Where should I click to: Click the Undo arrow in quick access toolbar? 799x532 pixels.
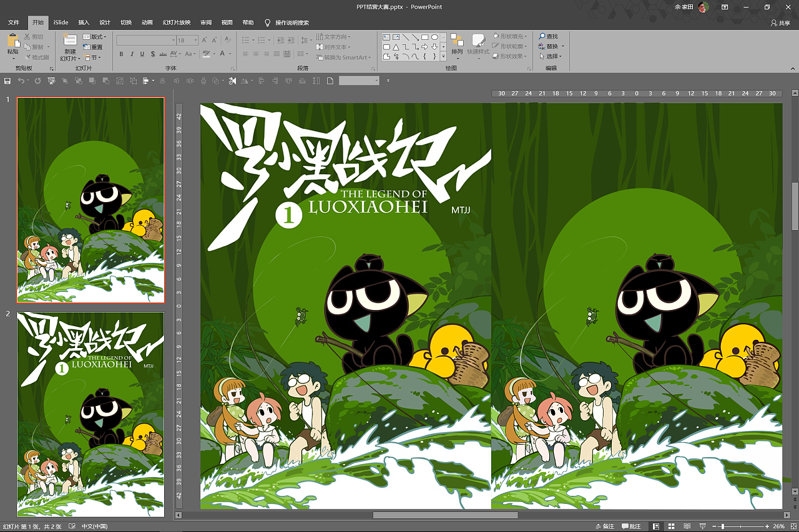(21, 80)
